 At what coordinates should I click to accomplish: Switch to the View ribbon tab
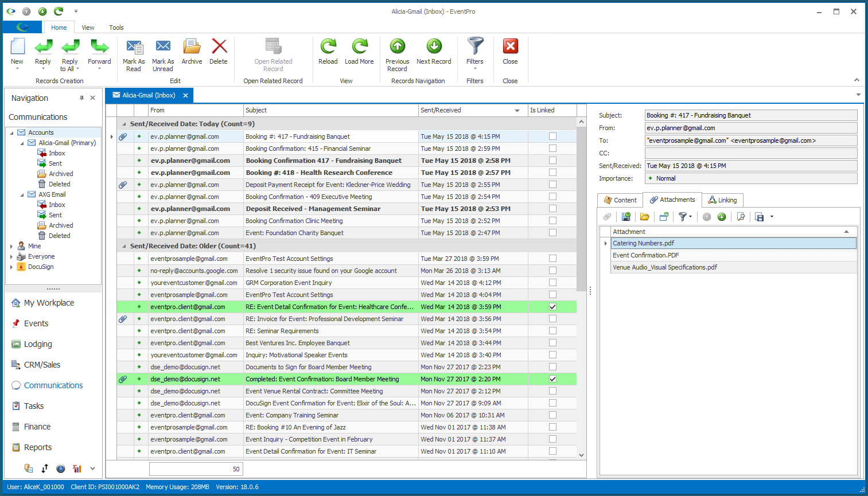click(x=88, y=28)
